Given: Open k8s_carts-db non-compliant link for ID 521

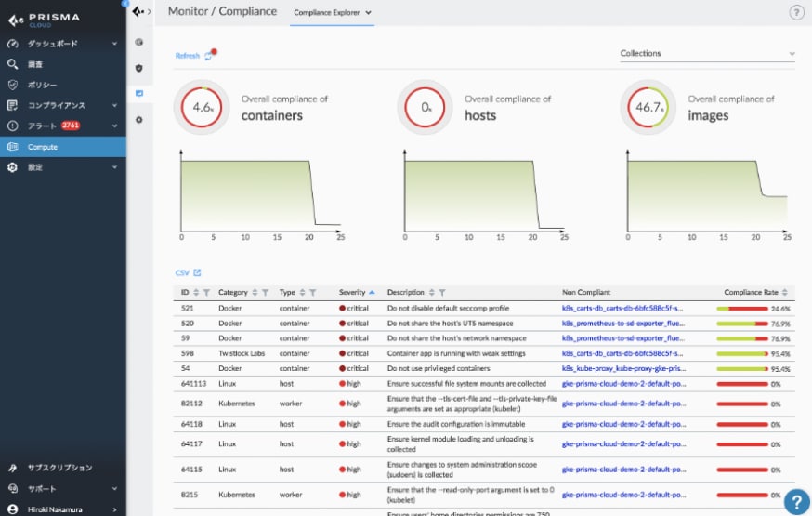Looking at the screenshot, I should coord(622,308).
